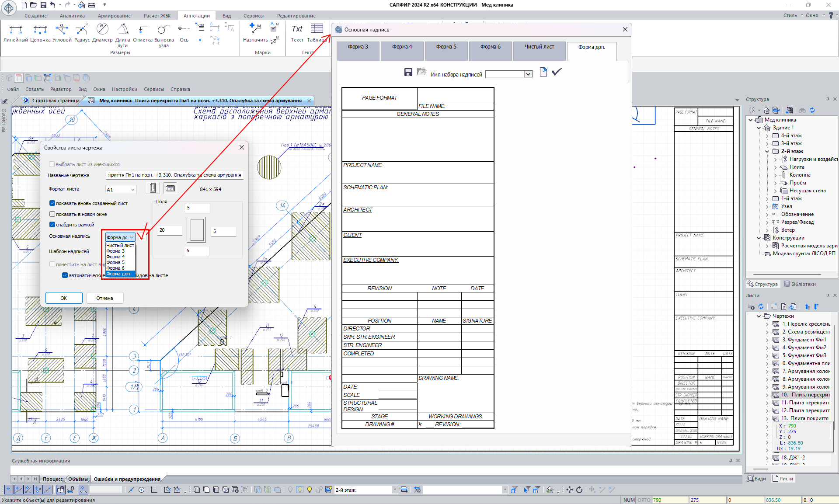
Task: Choose 'Форма 5' from the dropdown list
Action: 115,262
